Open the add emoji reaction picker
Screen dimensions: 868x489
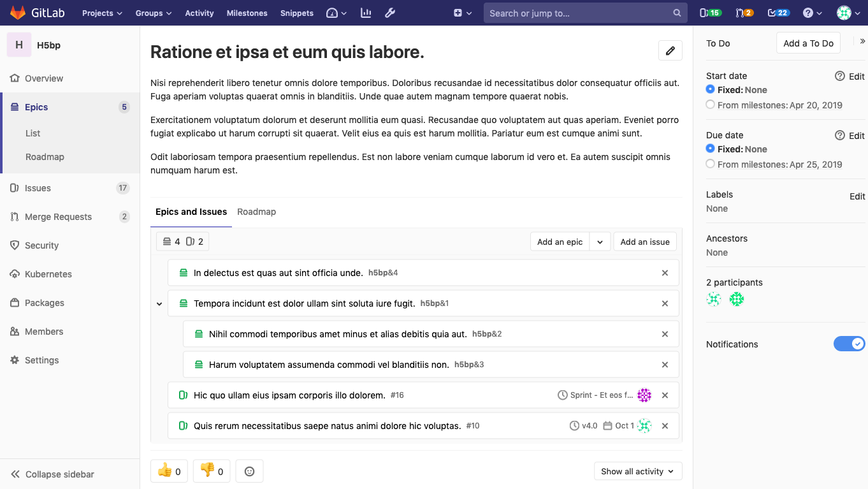(249, 471)
